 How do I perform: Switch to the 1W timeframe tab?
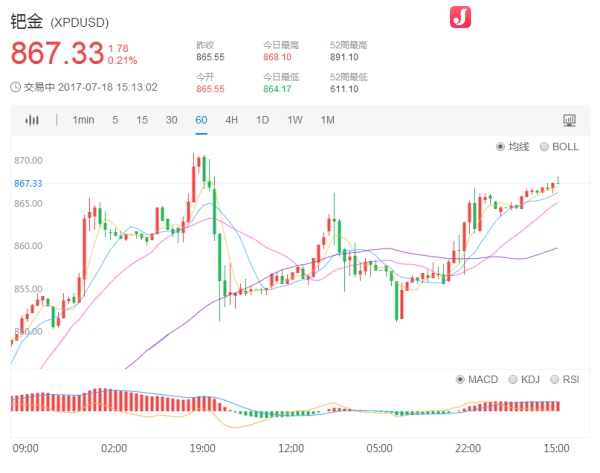[295, 120]
